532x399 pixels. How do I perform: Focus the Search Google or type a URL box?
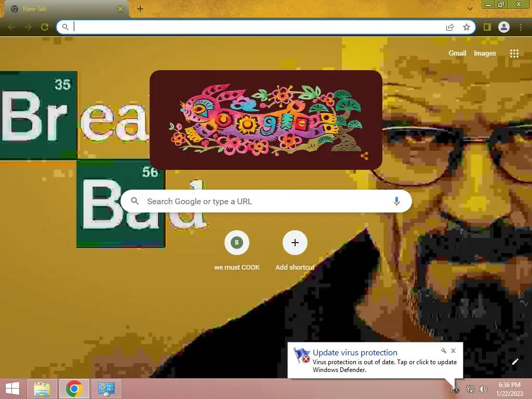tap(266, 201)
